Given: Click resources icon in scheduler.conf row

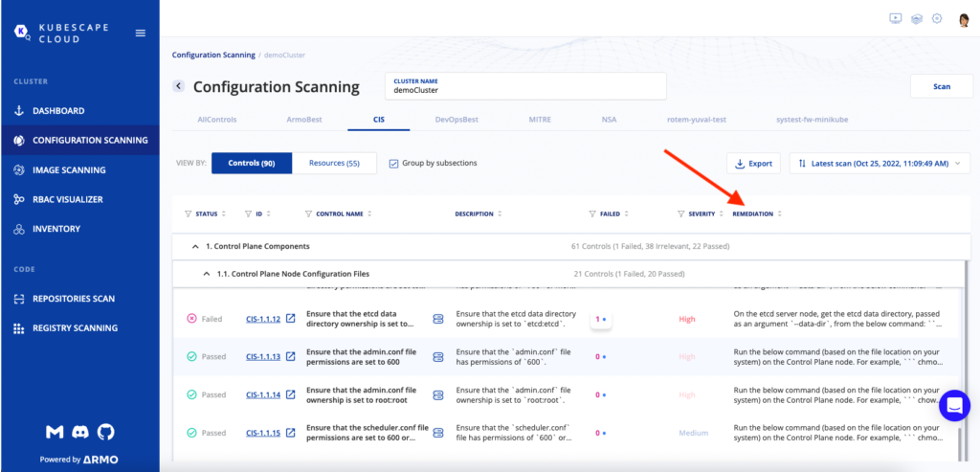Looking at the screenshot, I should point(438,433).
